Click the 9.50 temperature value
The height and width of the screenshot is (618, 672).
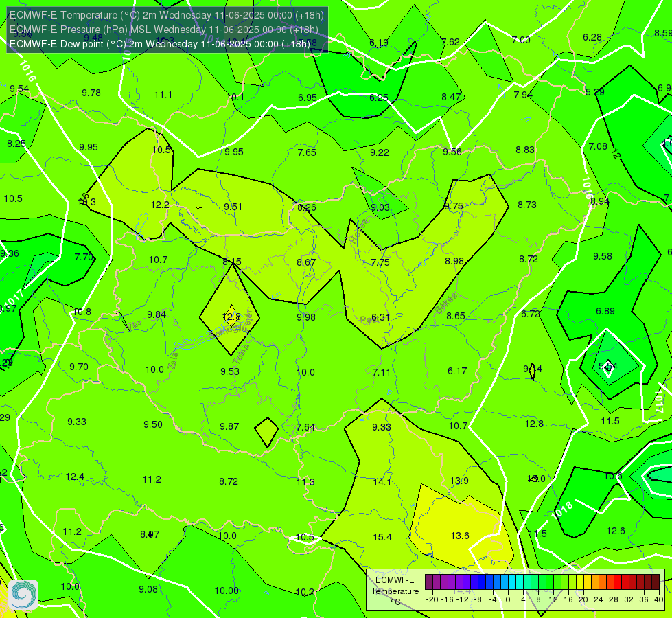(x=153, y=424)
